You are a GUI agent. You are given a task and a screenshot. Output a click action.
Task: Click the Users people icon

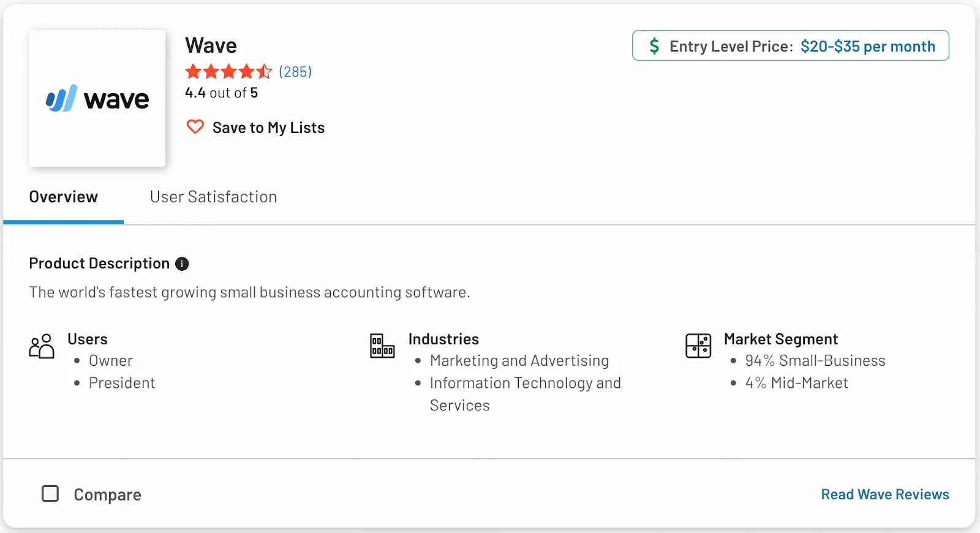pyautogui.click(x=42, y=346)
